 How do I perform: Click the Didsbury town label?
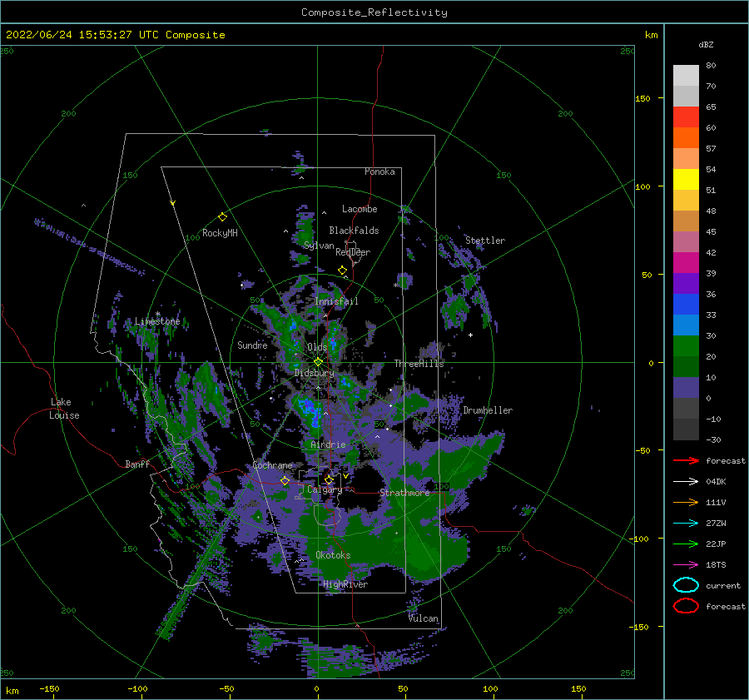pos(315,373)
